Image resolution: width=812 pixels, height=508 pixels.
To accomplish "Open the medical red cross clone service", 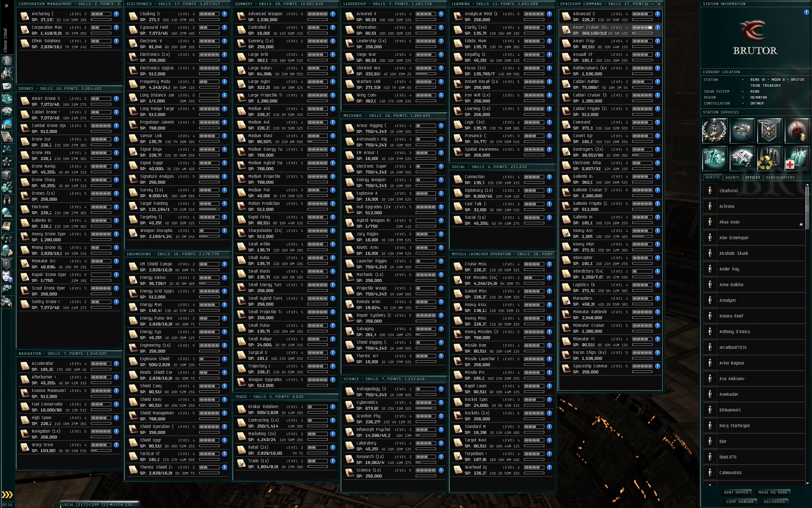I will click(x=796, y=158).
